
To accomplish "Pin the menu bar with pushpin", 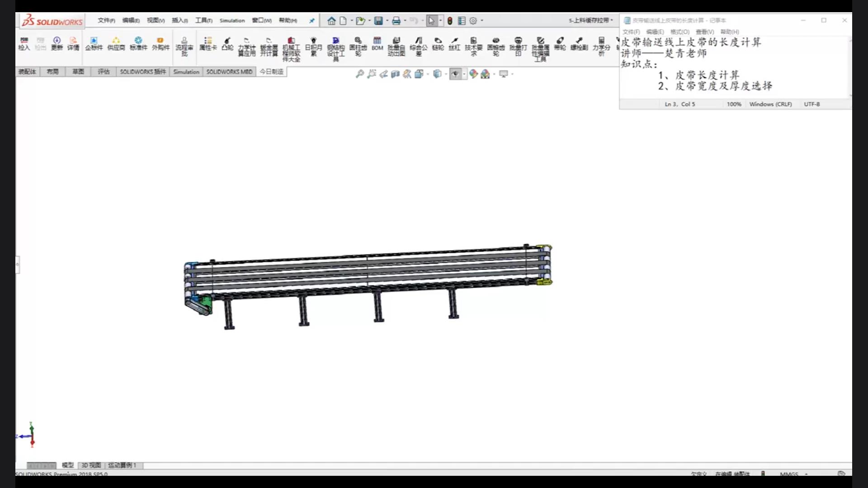I will (312, 21).
